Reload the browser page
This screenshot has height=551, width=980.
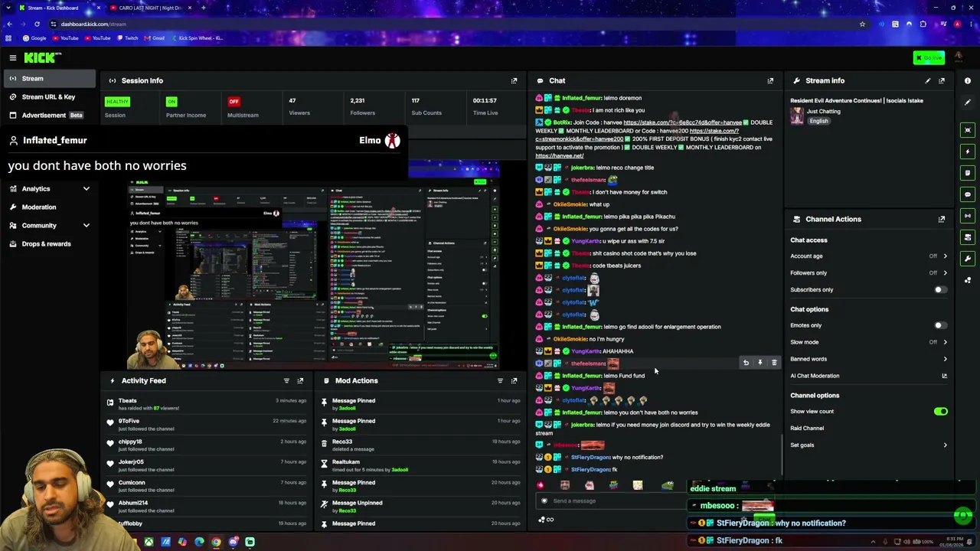(x=37, y=24)
